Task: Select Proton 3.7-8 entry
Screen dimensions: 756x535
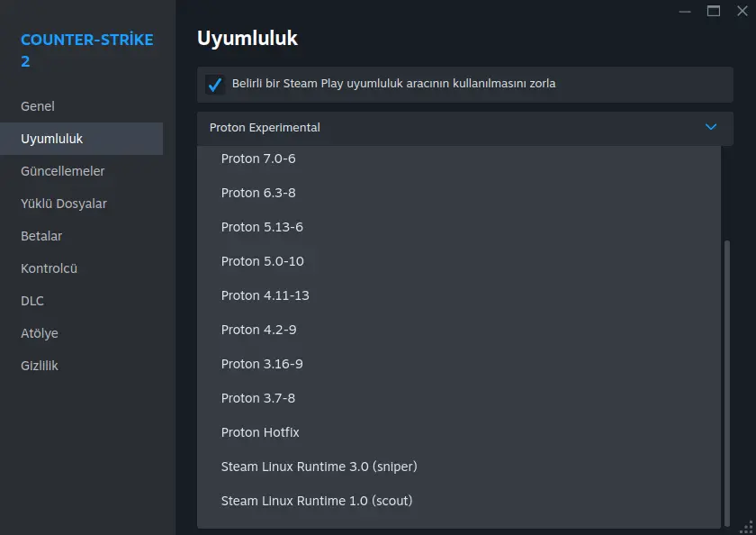Action: pyautogui.click(x=458, y=398)
